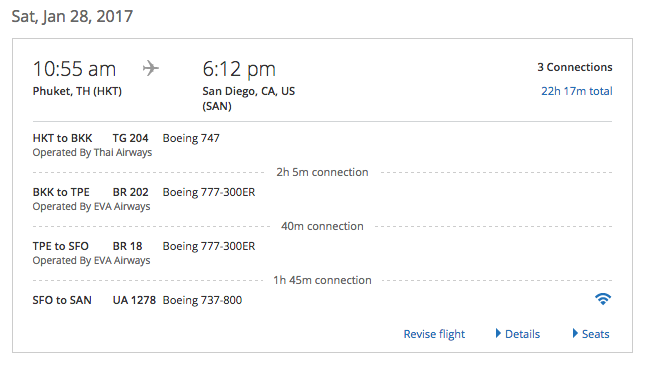Click the 10:55 am departure time
657x375 pixels.
tap(74, 69)
